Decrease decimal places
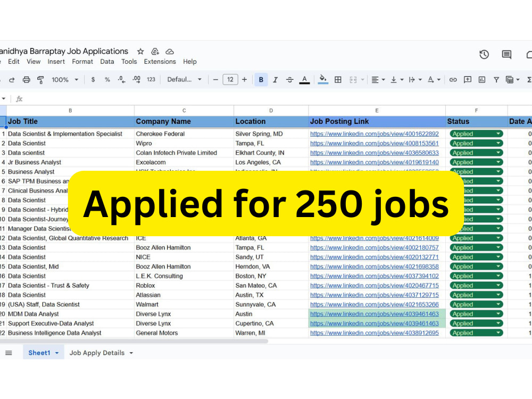The height and width of the screenshot is (399, 532). point(121,80)
